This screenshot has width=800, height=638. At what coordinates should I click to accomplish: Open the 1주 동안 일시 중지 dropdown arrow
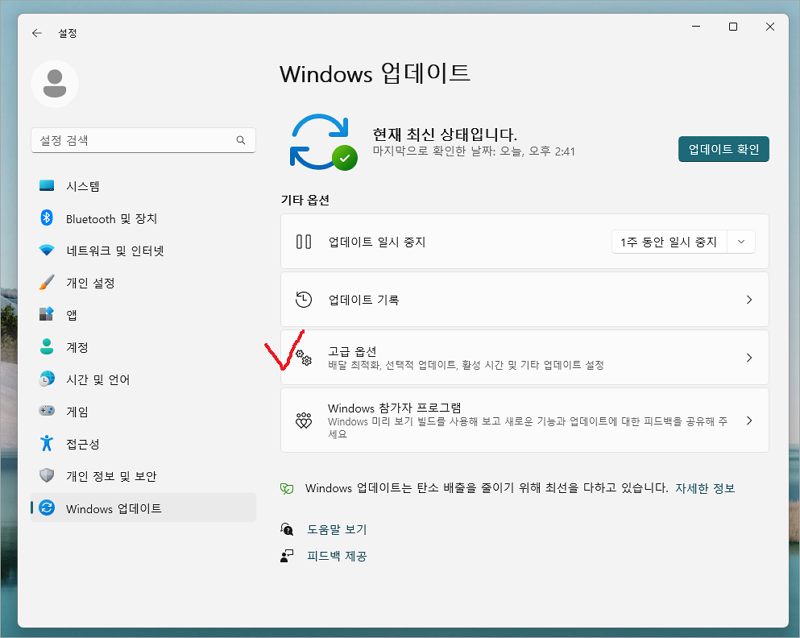pos(741,242)
